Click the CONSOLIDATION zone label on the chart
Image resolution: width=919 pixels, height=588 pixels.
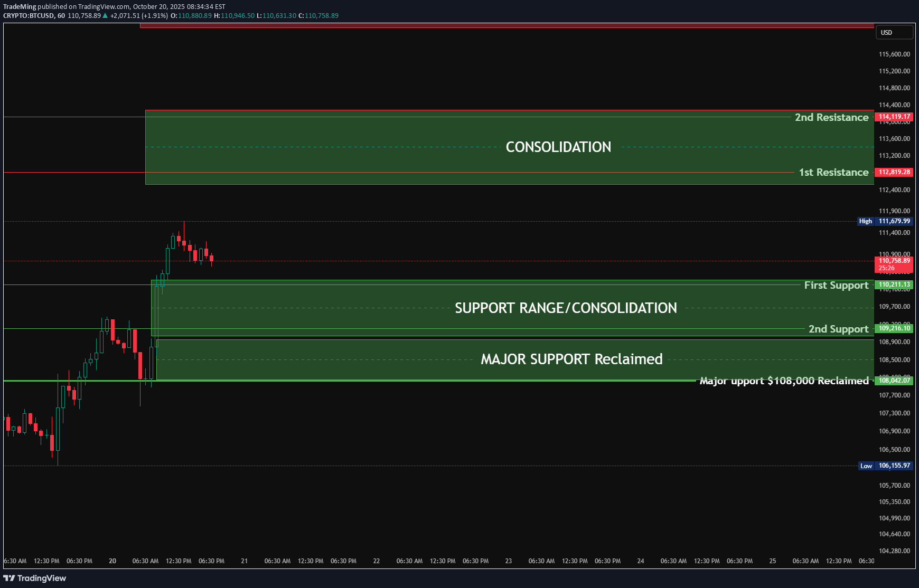(558, 147)
